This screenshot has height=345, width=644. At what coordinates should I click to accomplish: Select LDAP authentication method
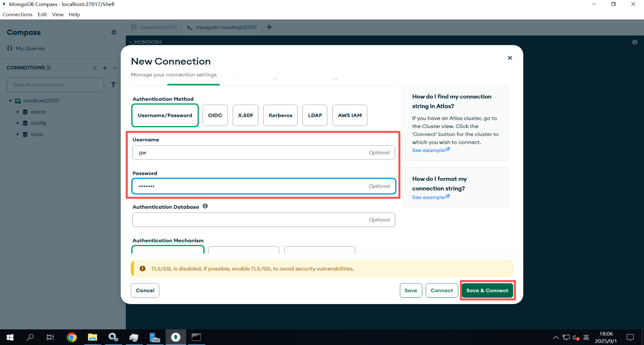coord(315,115)
